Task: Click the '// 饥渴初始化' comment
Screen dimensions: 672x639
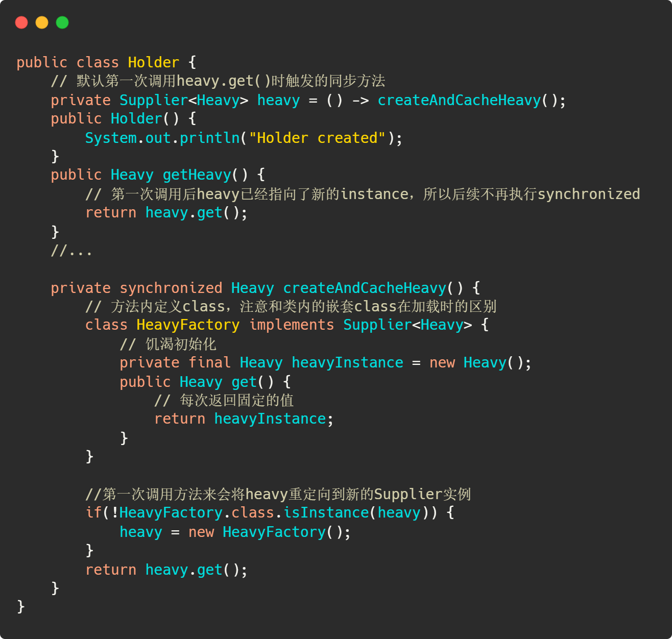Action: 168,345
